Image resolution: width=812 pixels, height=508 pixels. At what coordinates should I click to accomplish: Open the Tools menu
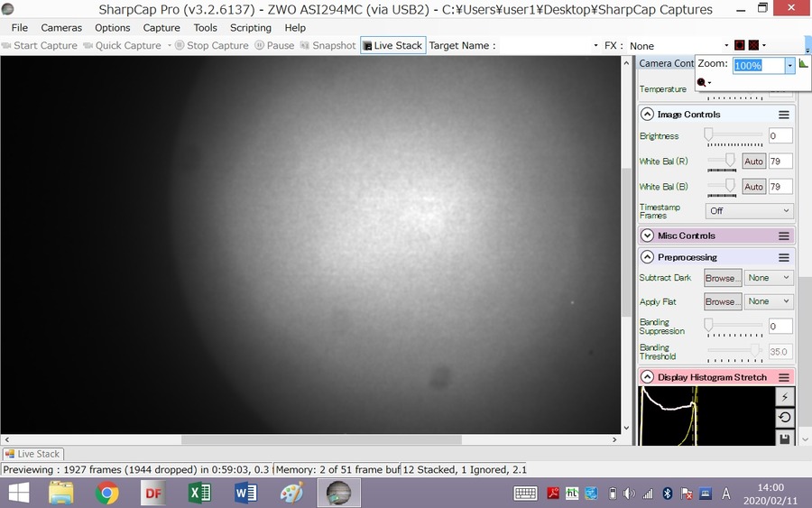205,27
